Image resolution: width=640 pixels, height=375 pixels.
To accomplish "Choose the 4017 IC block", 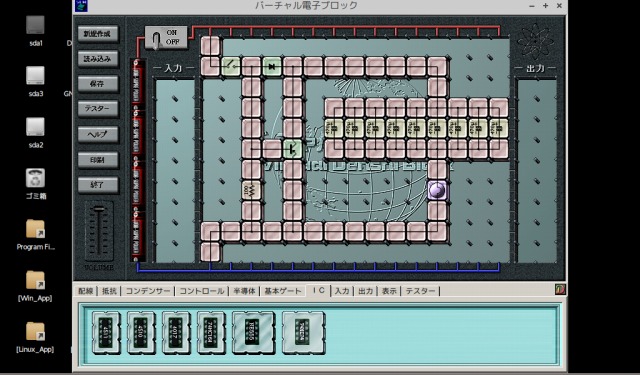I will [176, 332].
